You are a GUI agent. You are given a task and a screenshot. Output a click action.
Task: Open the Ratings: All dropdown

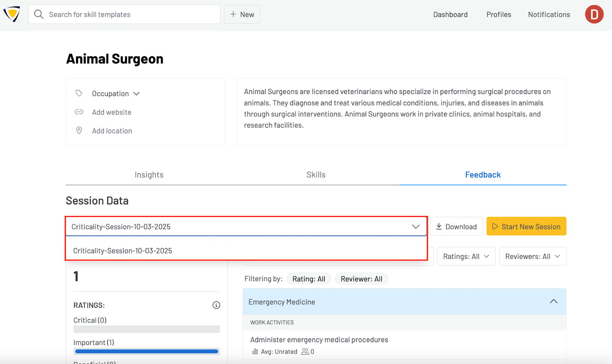[x=466, y=256]
